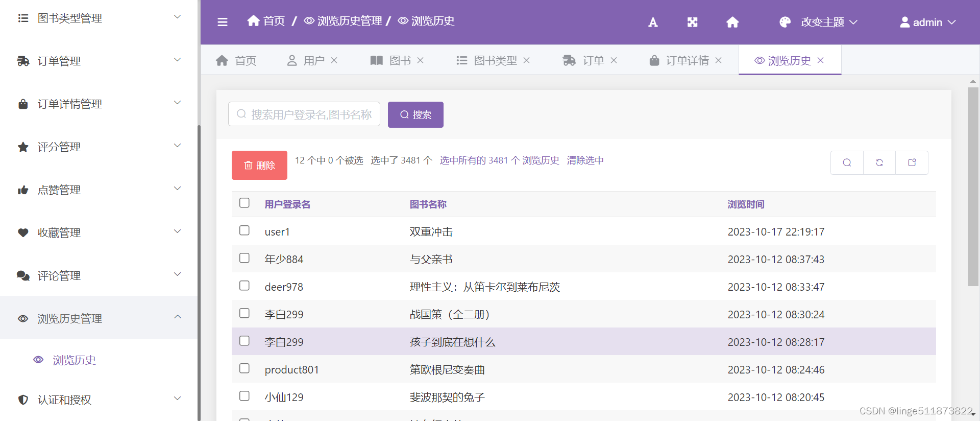Click the star icon beside 评分管理

tap(23, 147)
